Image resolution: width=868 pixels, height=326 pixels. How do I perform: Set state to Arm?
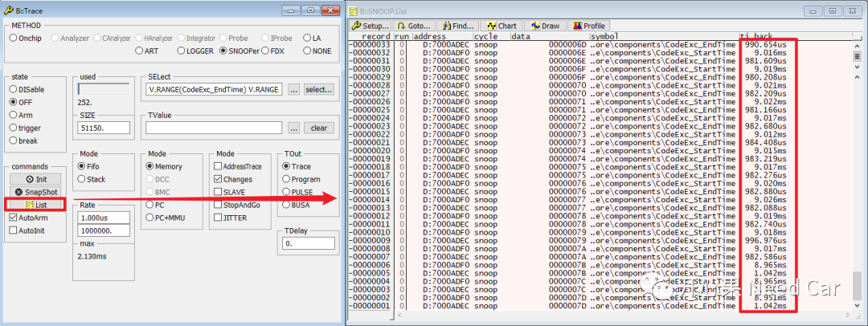pyautogui.click(x=14, y=115)
